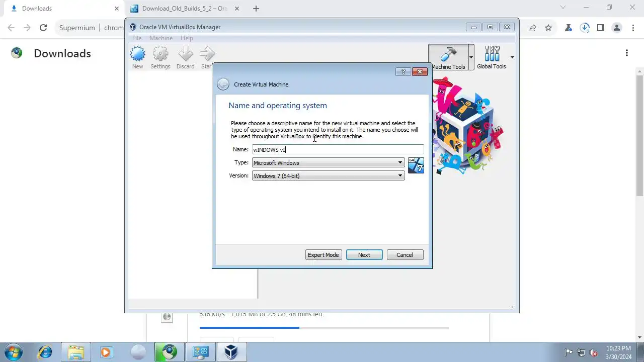Open Global Tools
This screenshot has height=362, width=644.
[x=492, y=57]
